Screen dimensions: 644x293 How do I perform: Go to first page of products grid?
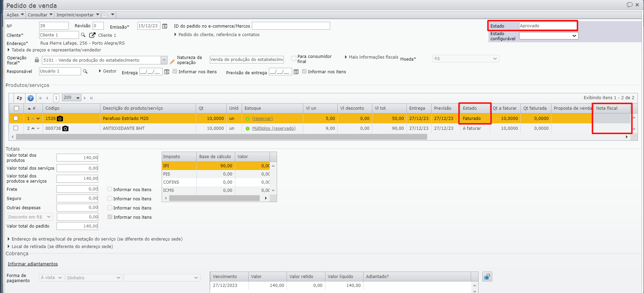click(x=40, y=98)
